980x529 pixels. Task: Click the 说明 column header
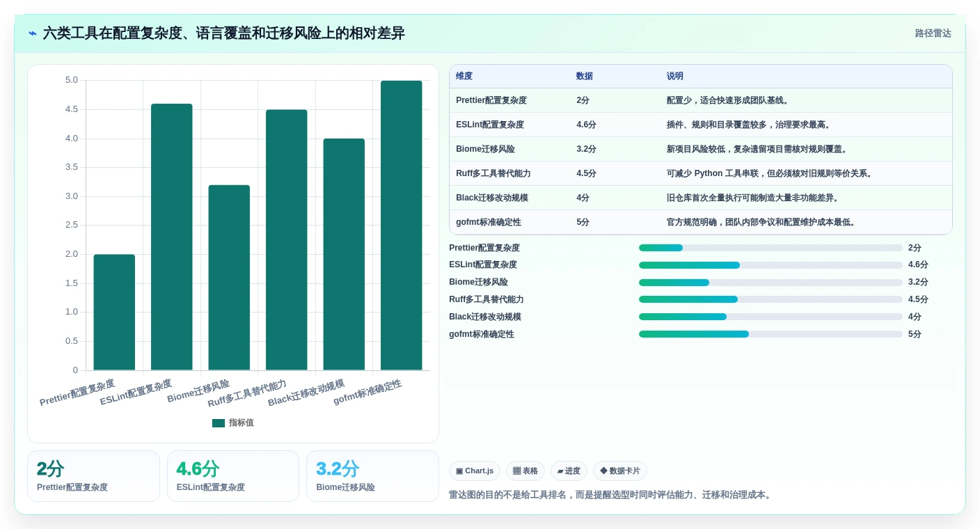coord(675,76)
